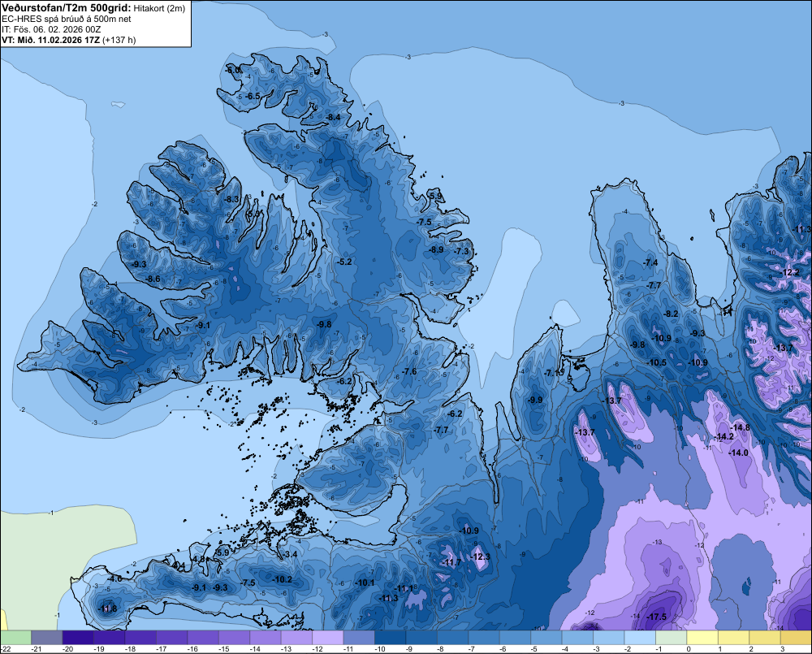Select legend swatch between -10 and -9

(391, 637)
